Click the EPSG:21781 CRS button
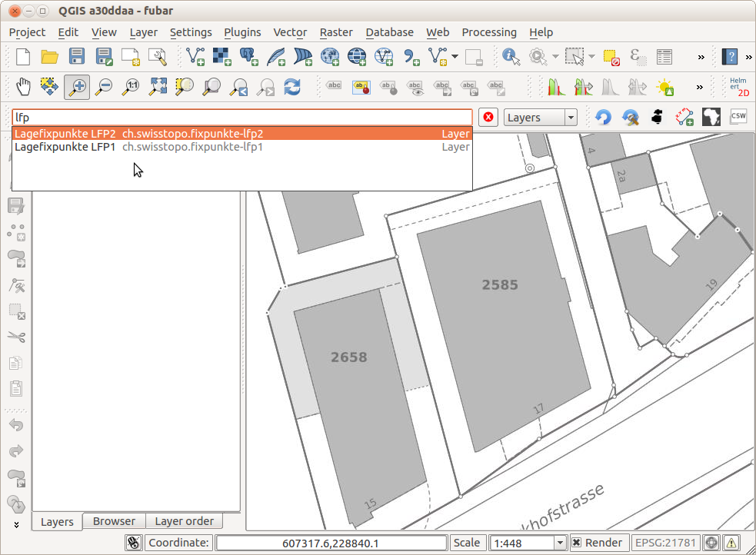Screen dimensions: 756x555 [665, 543]
